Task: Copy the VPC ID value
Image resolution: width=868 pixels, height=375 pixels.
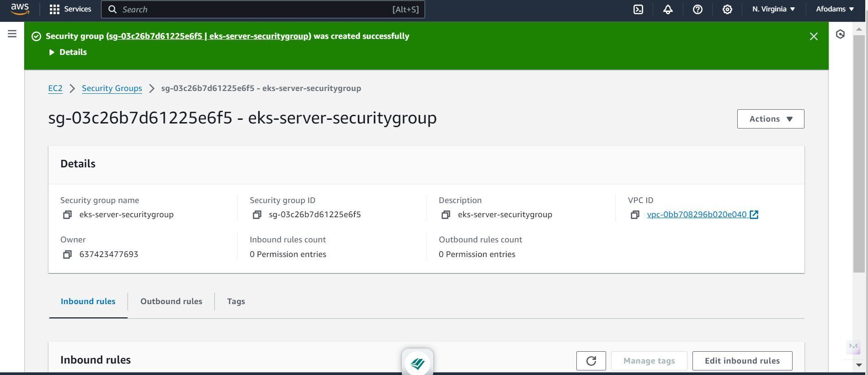Action: tap(635, 214)
